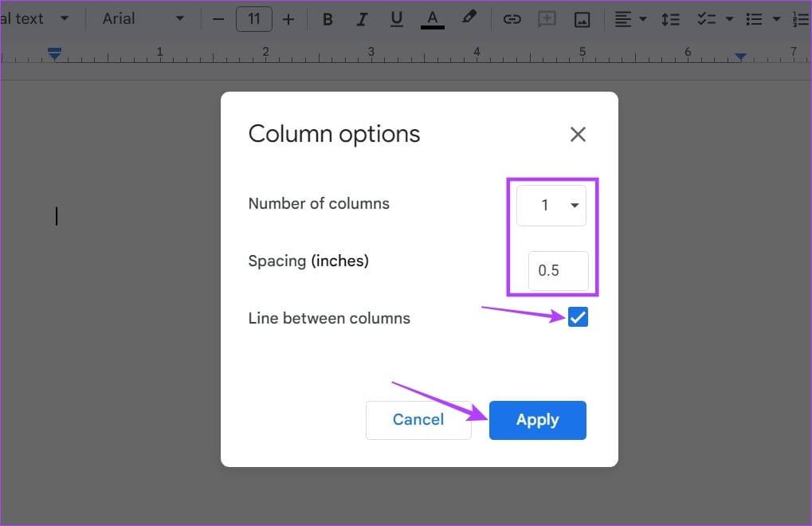Toggle underline formatting in the toolbar
The height and width of the screenshot is (526, 812).
point(397,19)
